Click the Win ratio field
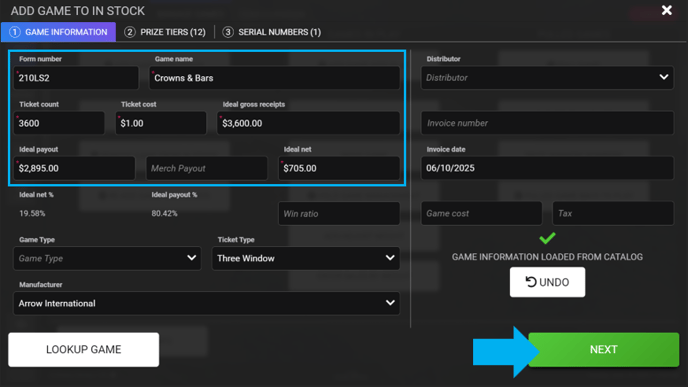The height and width of the screenshot is (387, 688). 339,214
